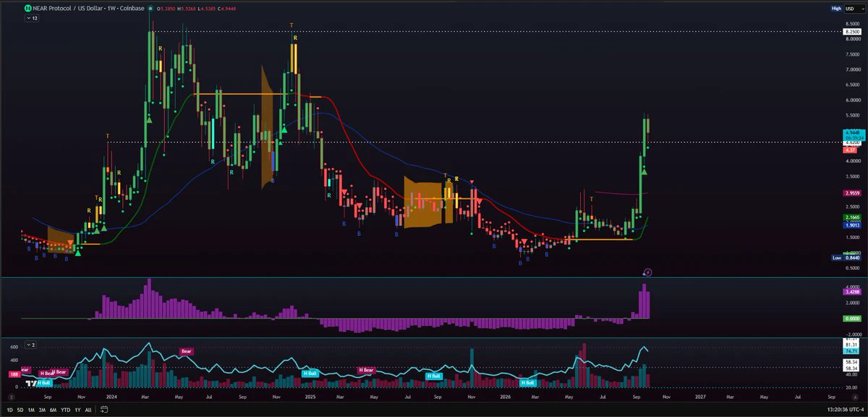Show the All time range
Screen dimensions: 868x417
pos(88,410)
